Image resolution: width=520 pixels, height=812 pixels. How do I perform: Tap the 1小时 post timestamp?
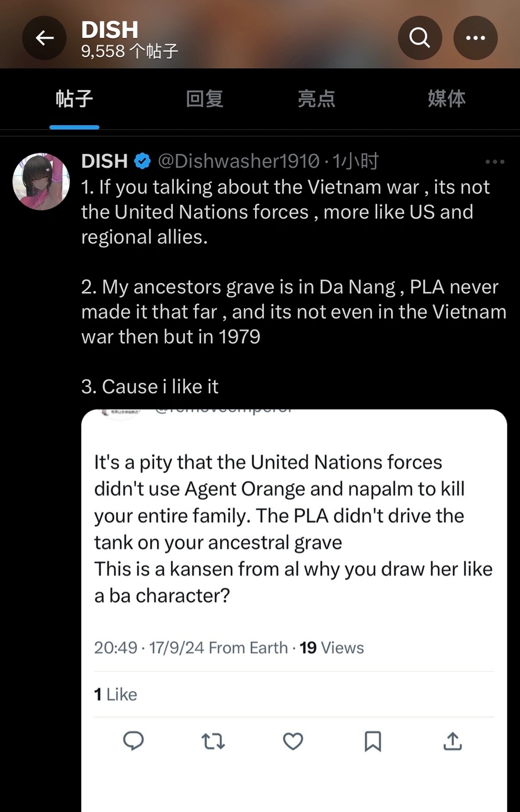[355, 161]
